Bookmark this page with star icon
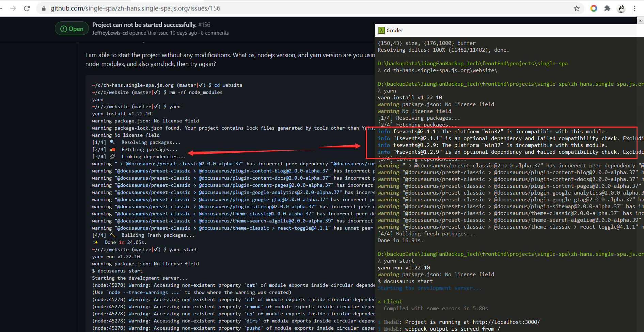Viewport: 644px width, 332px height. [x=577, y=9]
